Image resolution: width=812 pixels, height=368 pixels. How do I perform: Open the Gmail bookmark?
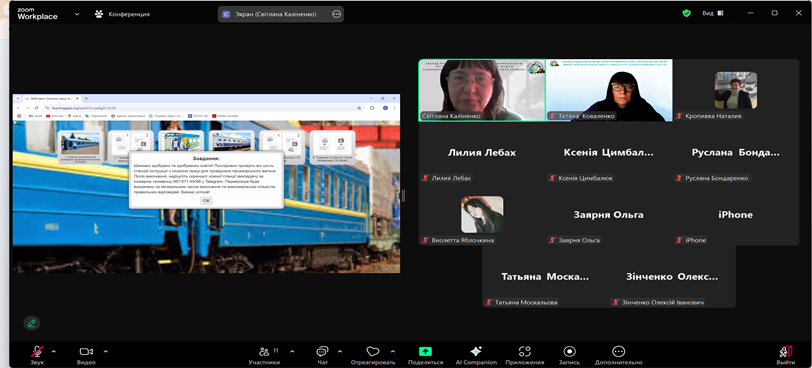pos(35,116)
